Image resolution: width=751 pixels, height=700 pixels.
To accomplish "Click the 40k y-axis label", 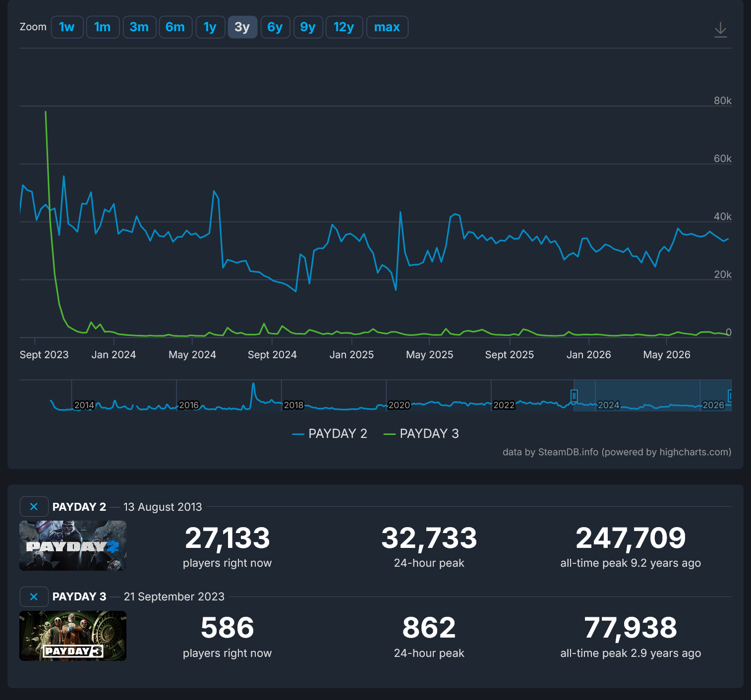I will pyautogui.click(x=723, y=216).
